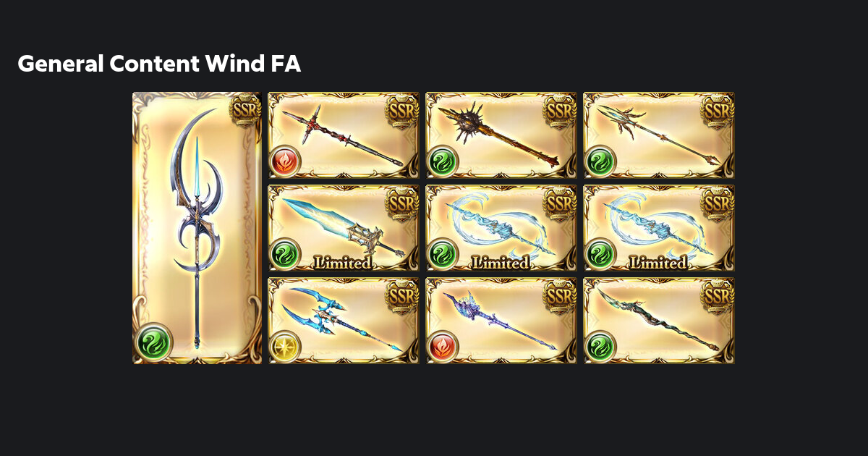The width and height of the screenshot is (868, 456).
Task: Click the light element icon on the blue trident card
Action: (285, 346)
